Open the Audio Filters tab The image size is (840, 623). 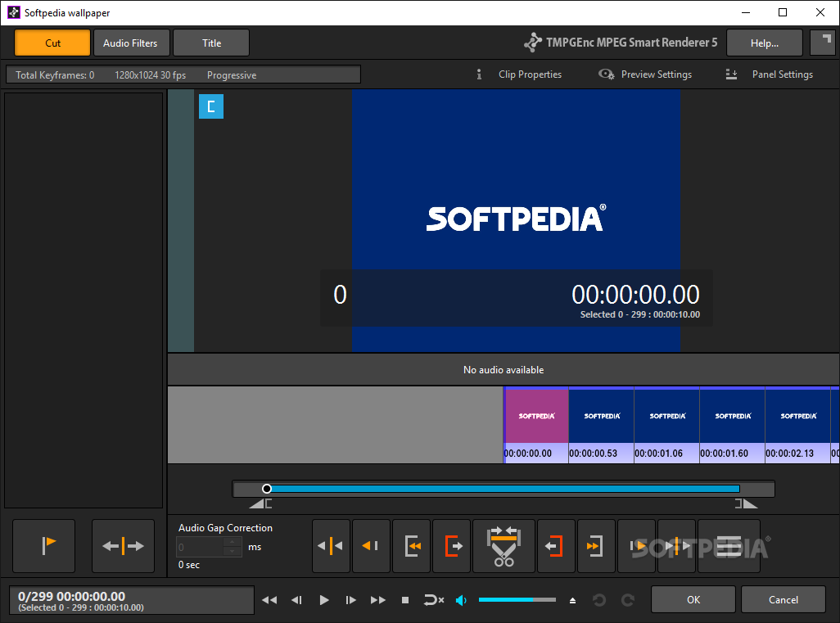[x=131, y=43]
